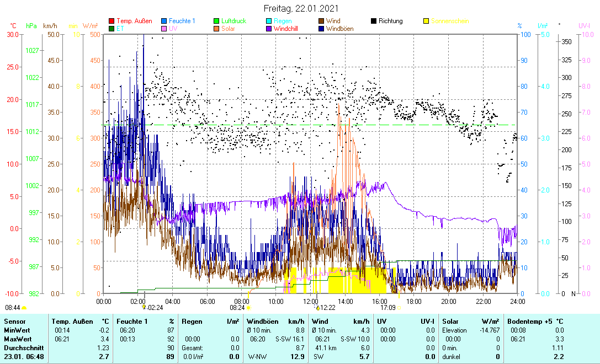Click the 02:24 time marker below the axis

click(154, 308)
